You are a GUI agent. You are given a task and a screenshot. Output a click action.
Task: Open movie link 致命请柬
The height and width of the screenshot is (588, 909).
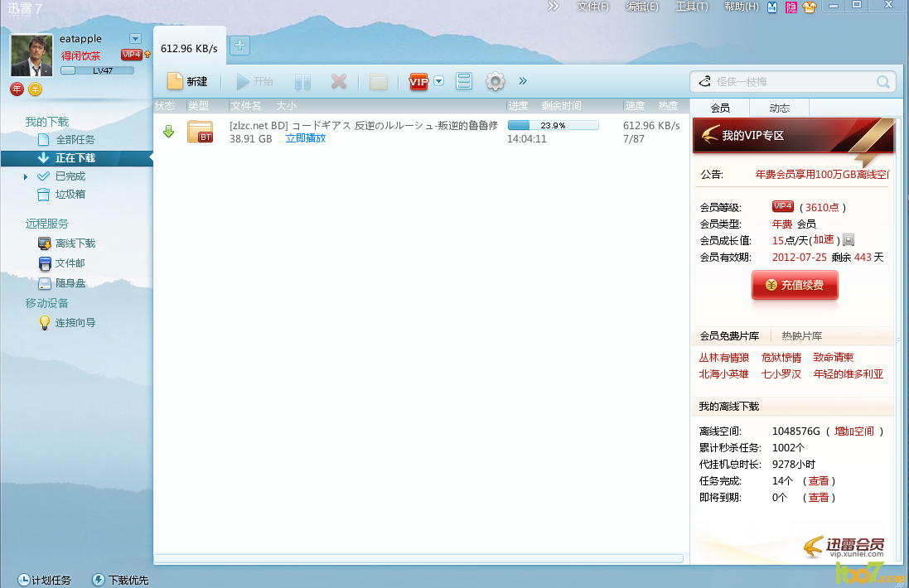833,358
